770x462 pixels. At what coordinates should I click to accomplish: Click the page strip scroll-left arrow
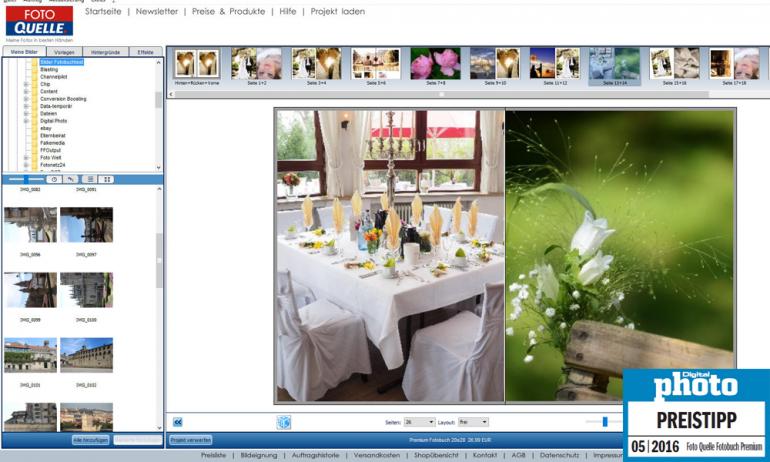pos(171,94)
